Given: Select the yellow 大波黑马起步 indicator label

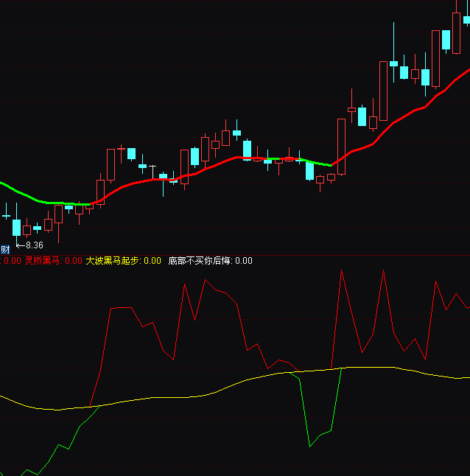Looking at the screenshot, I should point(112,261).
